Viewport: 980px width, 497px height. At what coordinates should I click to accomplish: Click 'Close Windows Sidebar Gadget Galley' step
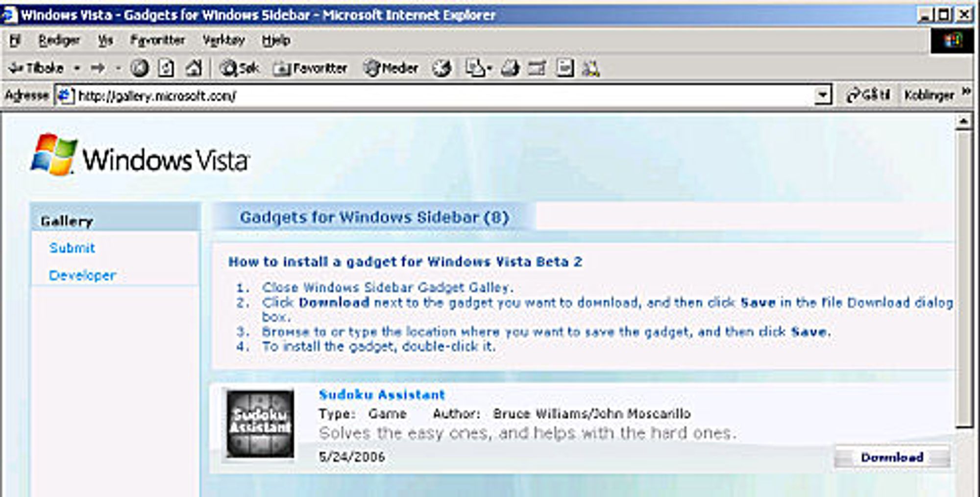point(388,287)
